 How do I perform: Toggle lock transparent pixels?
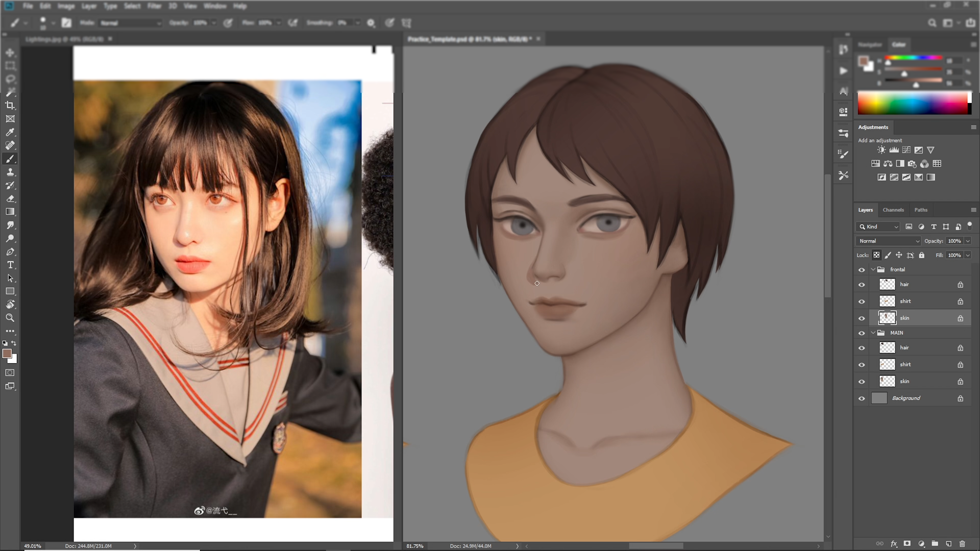[876, 255]
